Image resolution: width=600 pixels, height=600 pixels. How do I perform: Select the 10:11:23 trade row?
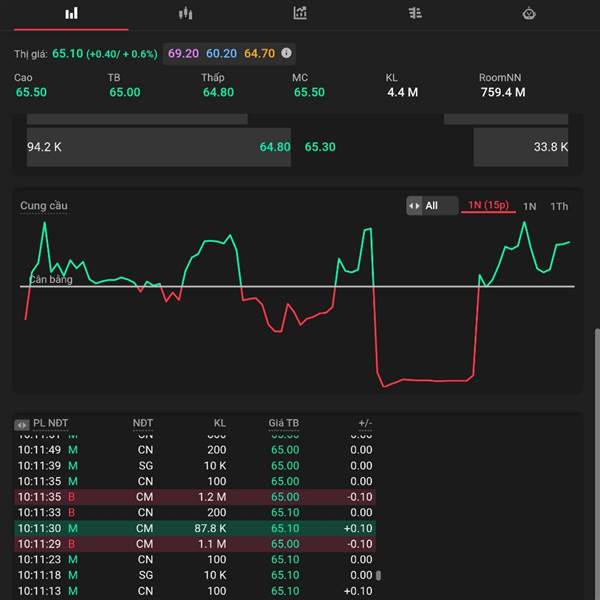(195, 559)
